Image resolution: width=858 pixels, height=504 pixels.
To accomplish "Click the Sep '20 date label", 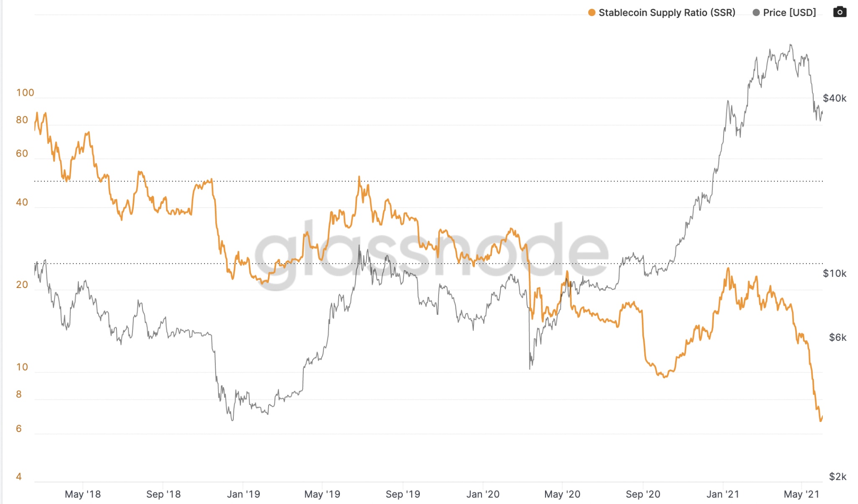I will click(643, 494).
